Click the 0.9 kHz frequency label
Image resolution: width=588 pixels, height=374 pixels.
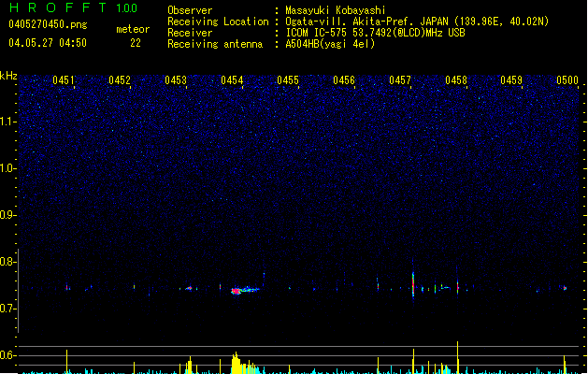click(8, 215)
